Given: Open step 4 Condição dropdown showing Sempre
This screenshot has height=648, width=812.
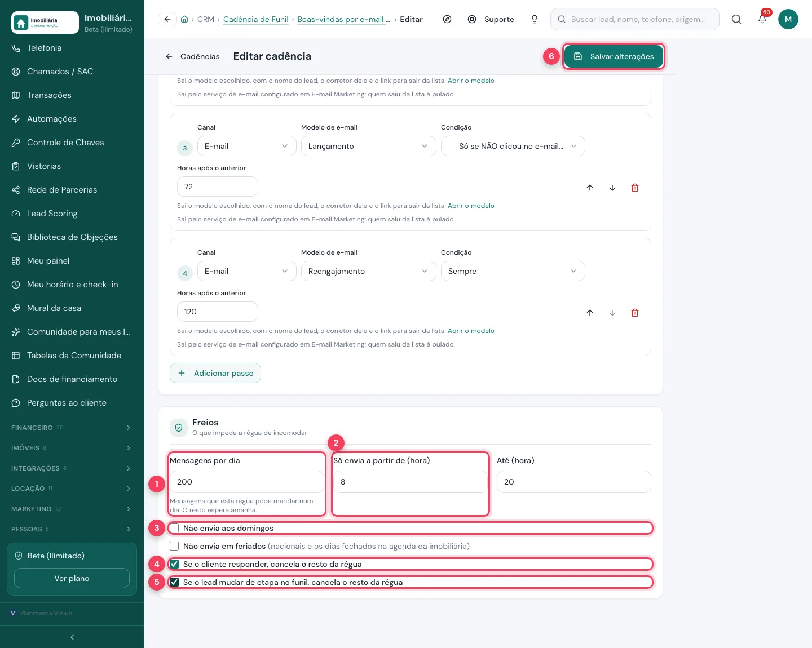Looking at the screenshot, I should point(513,271).
